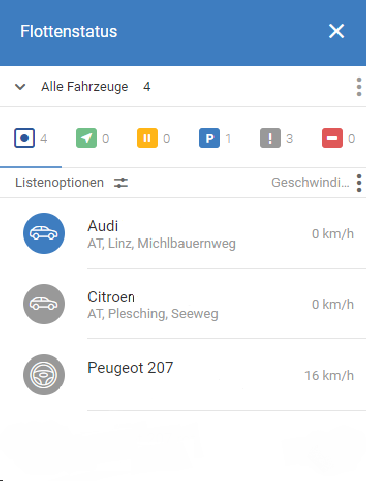Close the Flottenstatus panel

coord(336,31)
